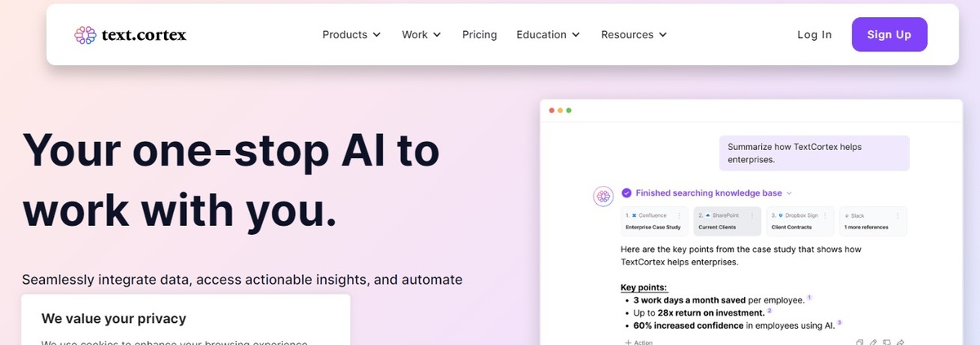Viewport: 980px width, 345px height.
Task: Open the Pricing page
Action: point(479,34)
